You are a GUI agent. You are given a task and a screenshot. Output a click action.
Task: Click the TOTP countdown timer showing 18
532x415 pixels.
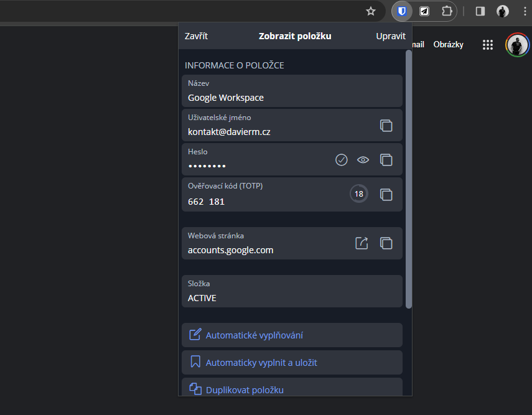(x=359, y=194)
